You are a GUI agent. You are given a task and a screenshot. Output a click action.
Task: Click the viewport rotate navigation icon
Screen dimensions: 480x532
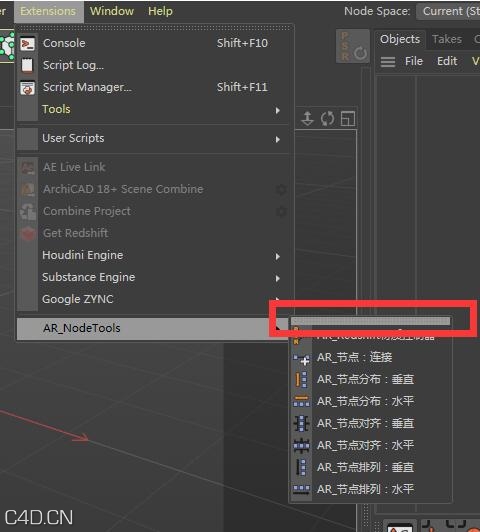[x=327, y=119]
